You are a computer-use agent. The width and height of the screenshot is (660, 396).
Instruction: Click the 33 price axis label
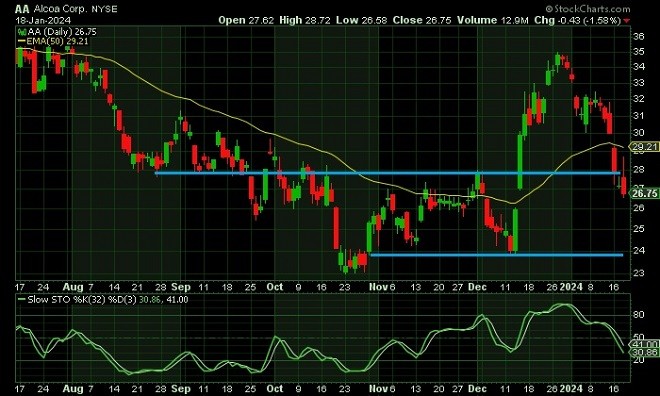click(x=639, y=82)
